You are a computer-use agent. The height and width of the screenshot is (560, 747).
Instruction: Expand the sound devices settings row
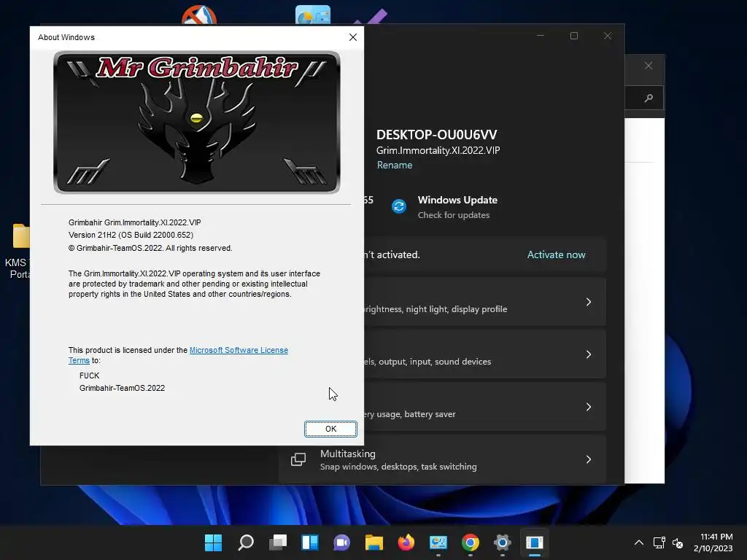coord(485,354)
